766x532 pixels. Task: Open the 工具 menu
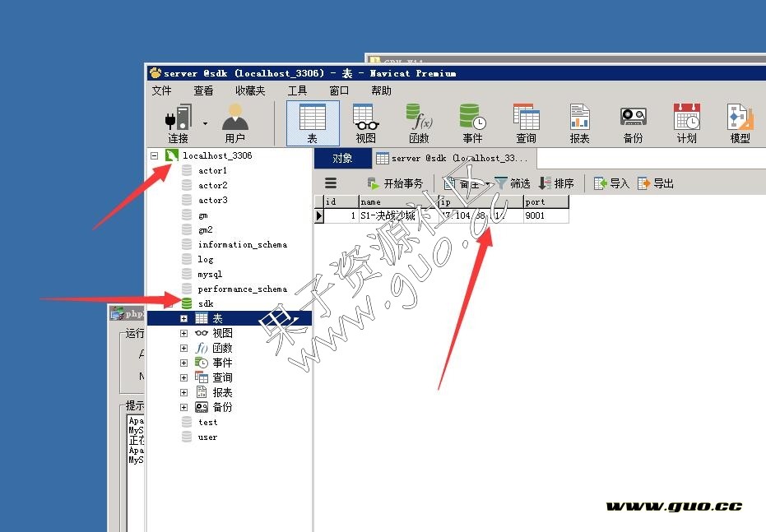tap(297, 91)
